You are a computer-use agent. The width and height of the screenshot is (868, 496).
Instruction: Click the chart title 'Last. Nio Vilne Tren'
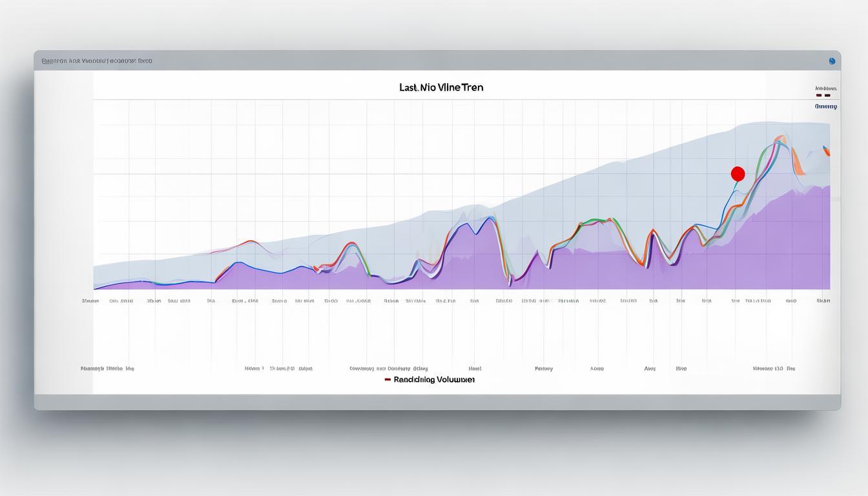point(441,87)
